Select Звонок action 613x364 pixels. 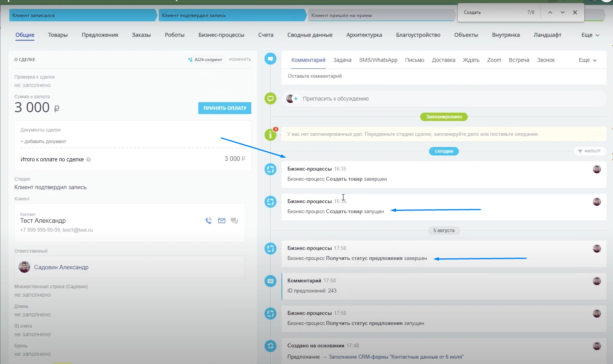[x=546, y=60]
